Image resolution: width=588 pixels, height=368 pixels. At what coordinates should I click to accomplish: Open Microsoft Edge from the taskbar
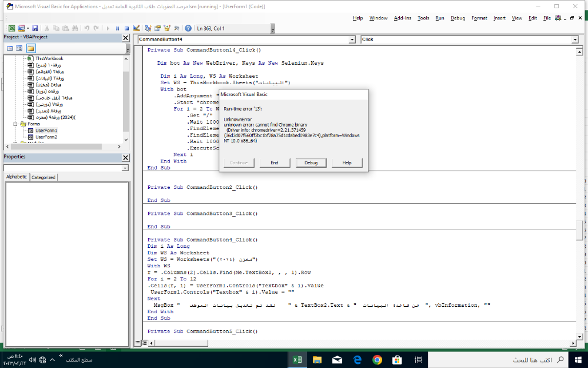357,360
